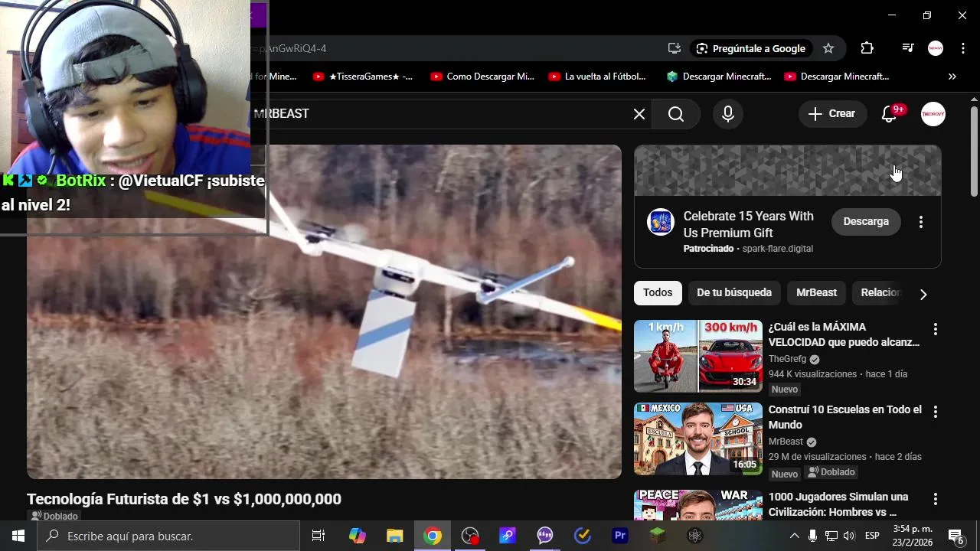Screen dimensions: 980x551
Task: Open the taskbar clock and date
Action: 913,536
